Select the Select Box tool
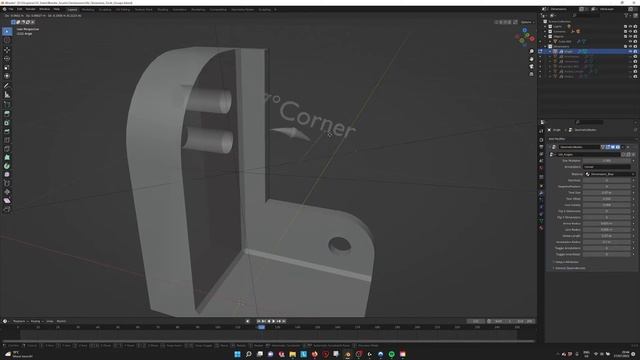This screenshot has height=360, width=640. click(x=7, y=31)
